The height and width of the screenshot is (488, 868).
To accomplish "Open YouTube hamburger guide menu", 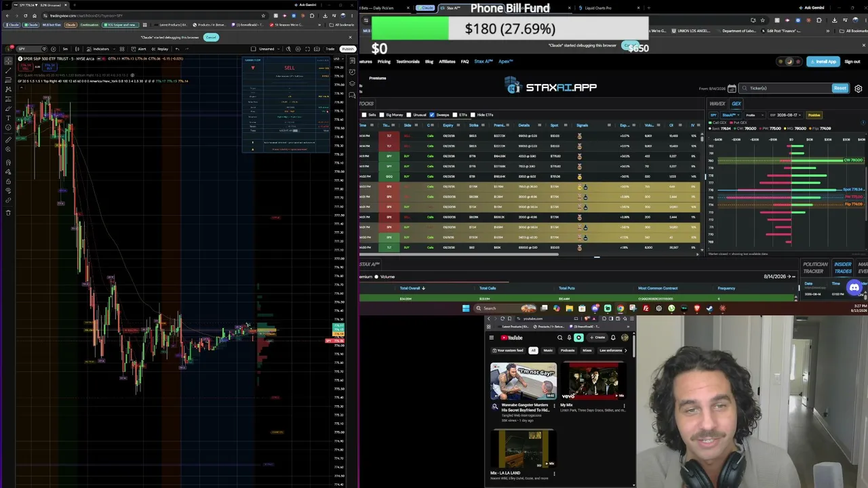I will click(492, 338).
